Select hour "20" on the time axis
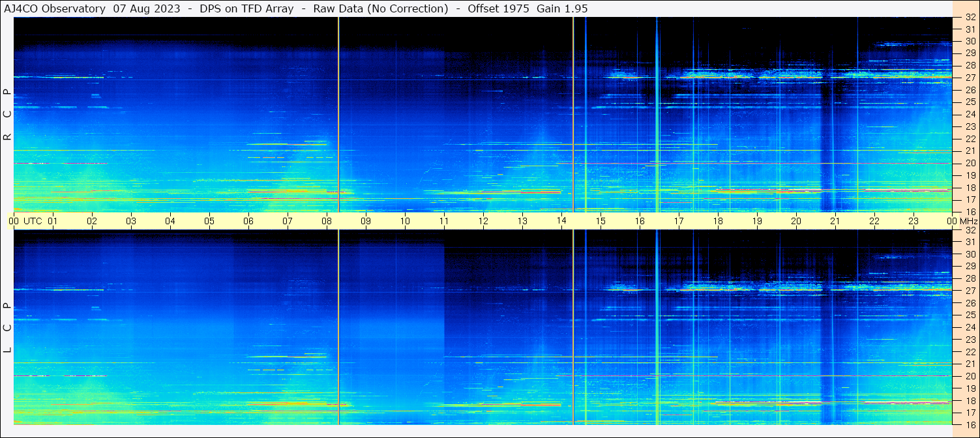Image resolution: width=980 pixels, height=438 pixels. click(x=796, y=221)
